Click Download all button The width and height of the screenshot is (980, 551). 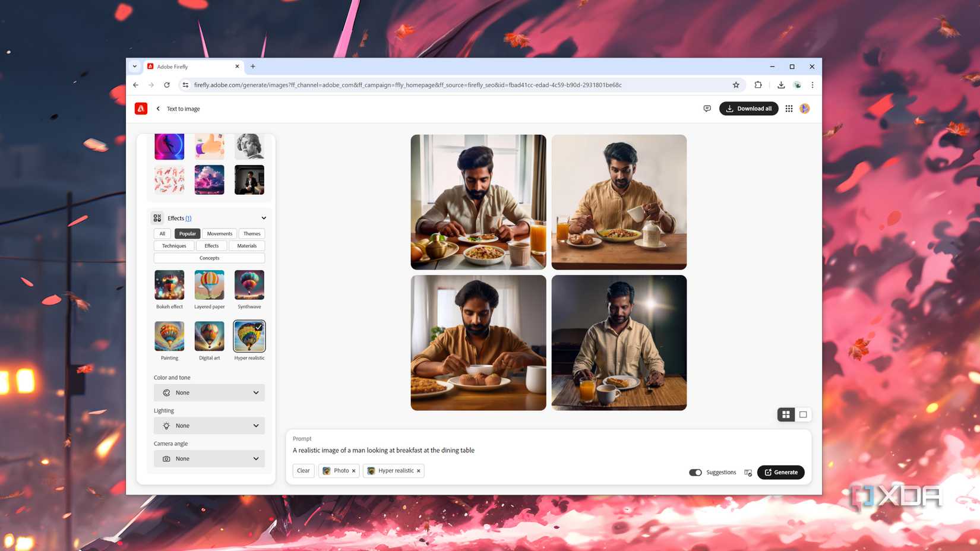pos(749,109)
